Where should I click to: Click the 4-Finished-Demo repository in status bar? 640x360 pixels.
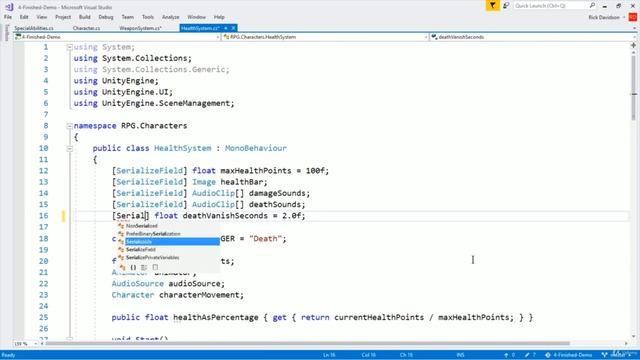coord(569,355)
